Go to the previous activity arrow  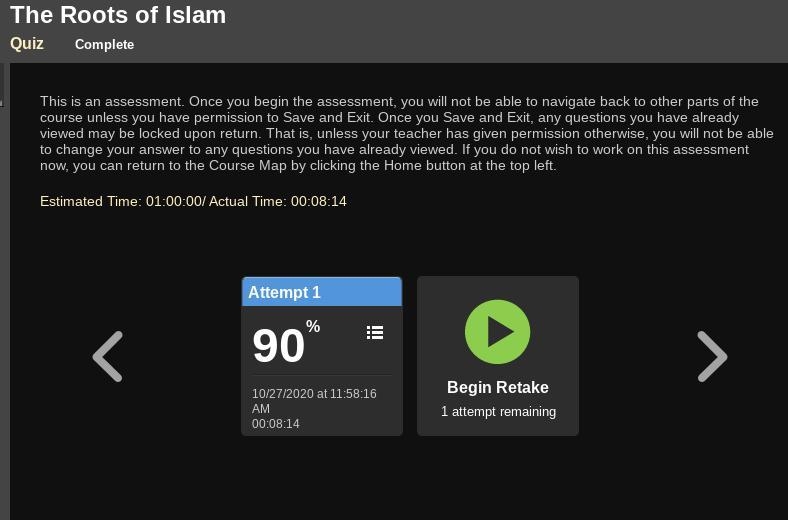tap(108, 356)
